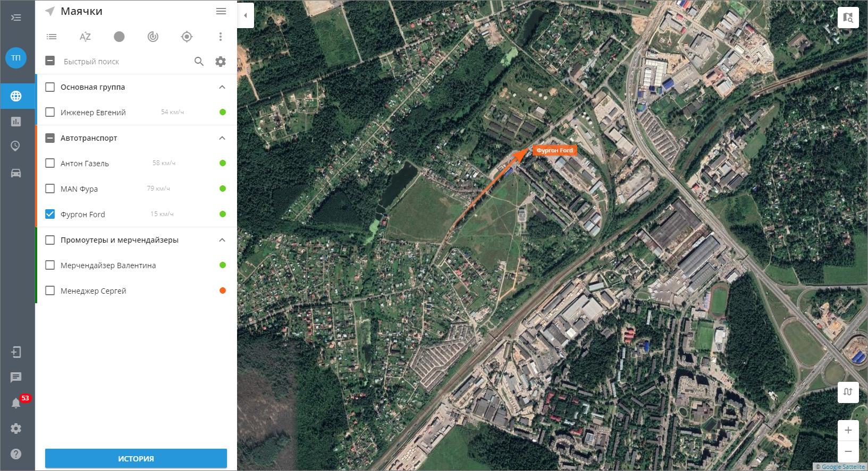Open the car vehicles icon in sidebar

pyautogui.click(x=16, y=173)
